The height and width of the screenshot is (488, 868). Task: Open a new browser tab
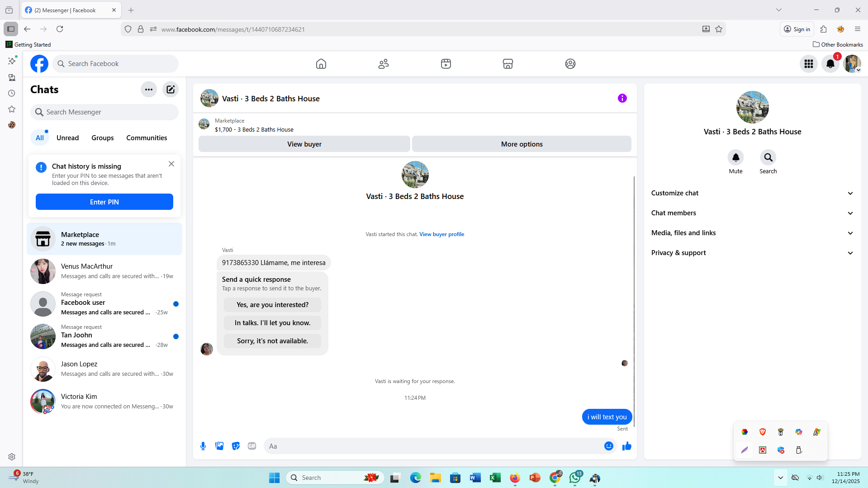pyautogui.click(x=131, y=10)
